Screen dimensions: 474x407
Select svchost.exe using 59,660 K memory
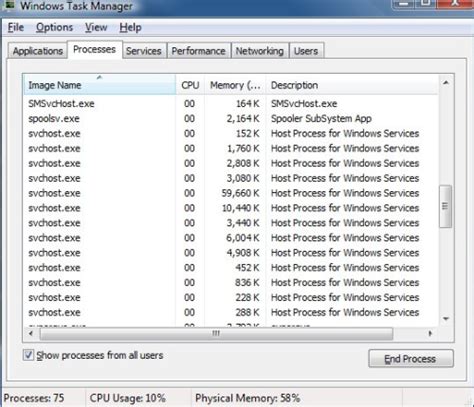[231, 193]
